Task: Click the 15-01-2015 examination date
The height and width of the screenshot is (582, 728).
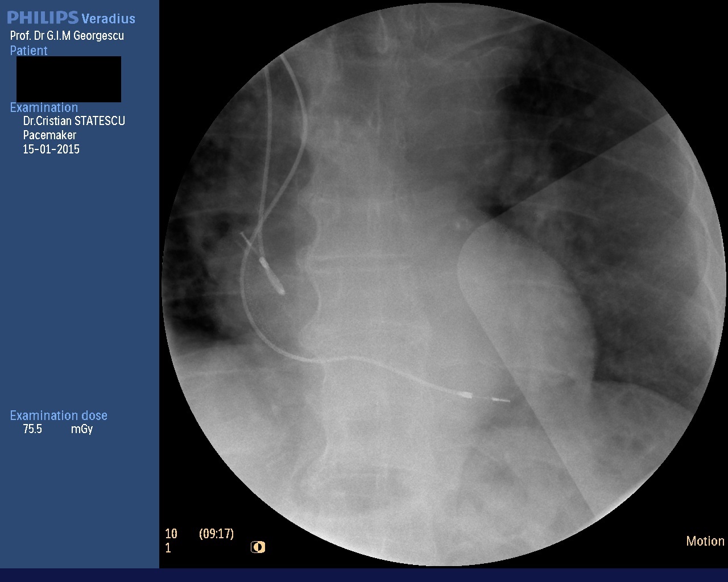Action: [51, 149]
